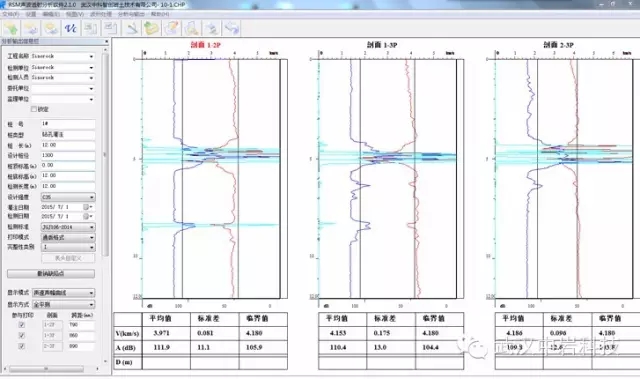Viewport: 640px width, 379px height.
Task: Uncheck print checkbox for profile 1-2P
Action: click(x=22, y=325)
